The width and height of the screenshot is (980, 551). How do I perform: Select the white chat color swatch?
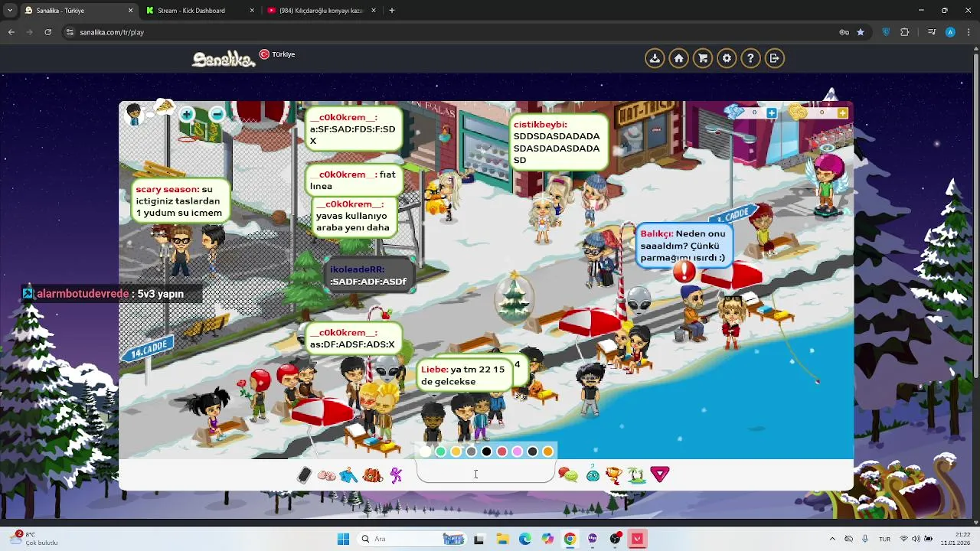coord(426,452)
